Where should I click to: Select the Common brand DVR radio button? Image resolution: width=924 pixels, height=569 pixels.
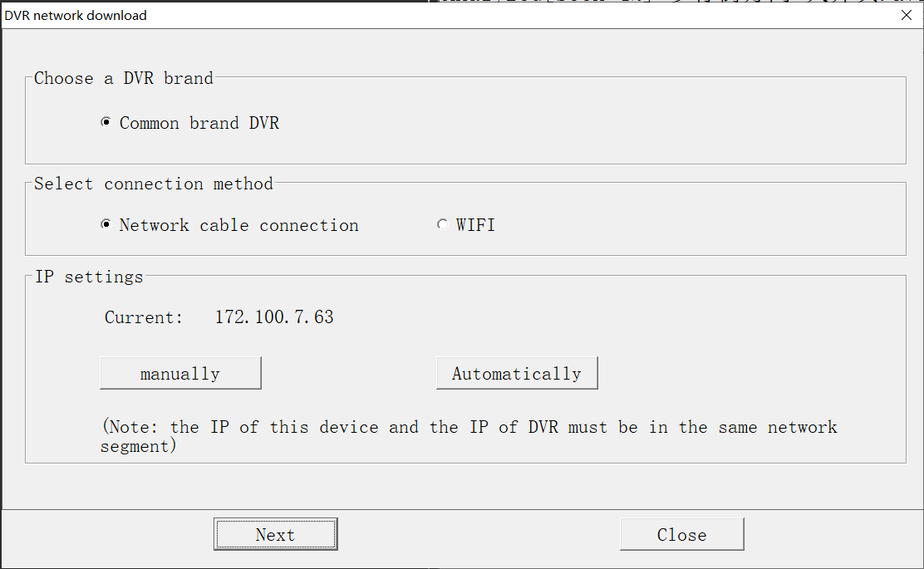tap(106, 123)
